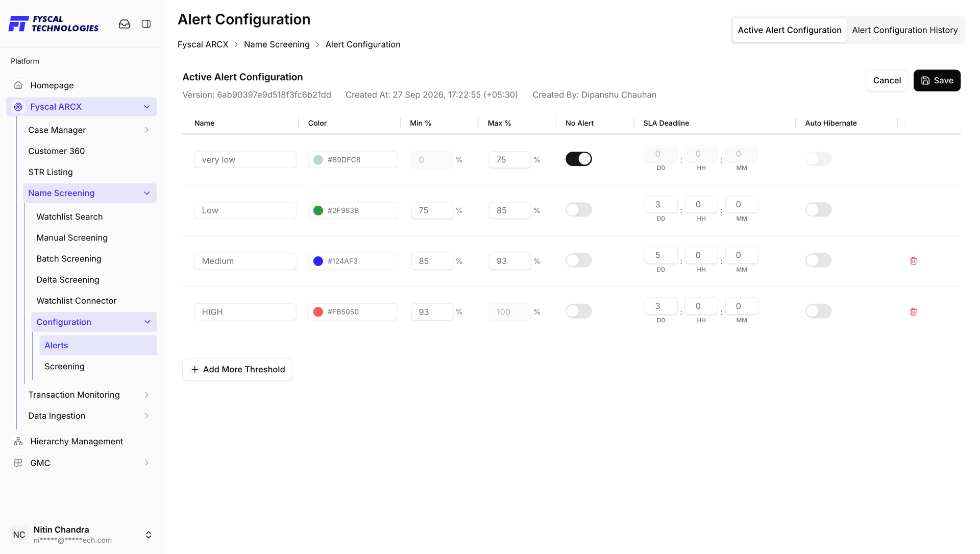Open Screening under Configuration
980x554 pixels.
[x=64, y=366]
